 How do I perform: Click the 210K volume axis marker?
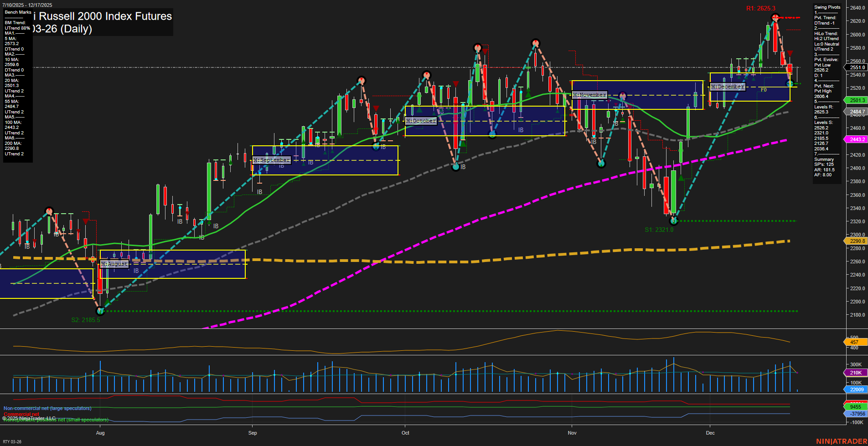pyautogui.click(x=856, y=373)
